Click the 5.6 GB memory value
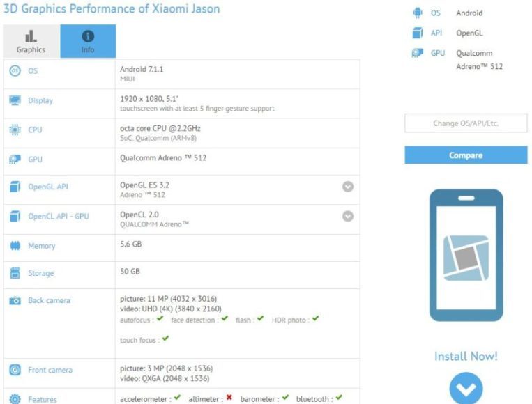 coord(130,244)
